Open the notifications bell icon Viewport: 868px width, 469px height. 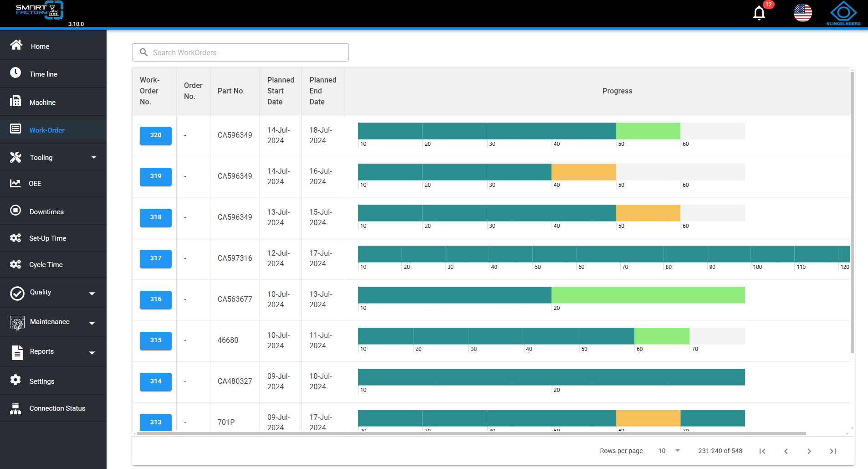(759, 13)
